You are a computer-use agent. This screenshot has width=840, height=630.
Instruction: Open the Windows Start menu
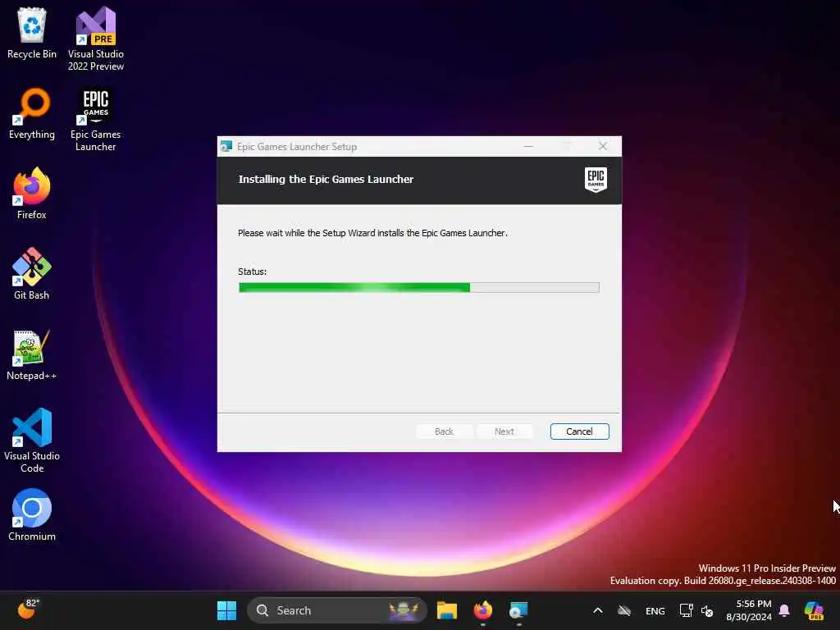coord(226,610)
